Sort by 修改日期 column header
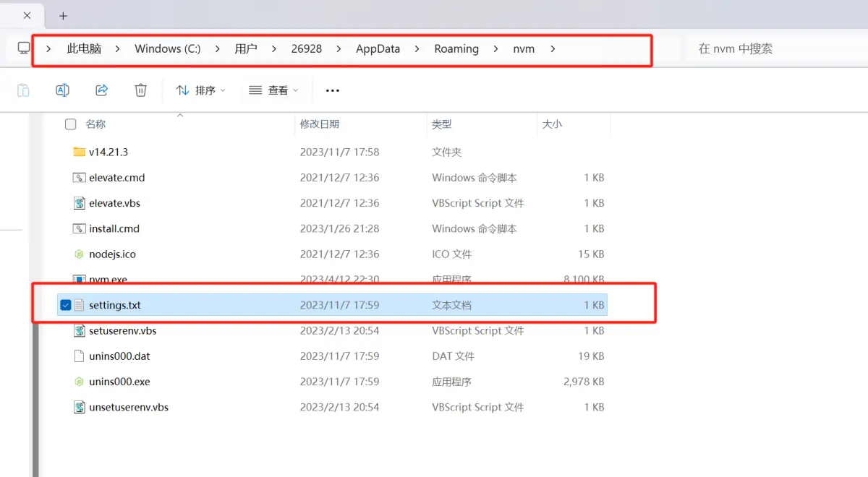868x477 pixels. [x=320, y=124]
